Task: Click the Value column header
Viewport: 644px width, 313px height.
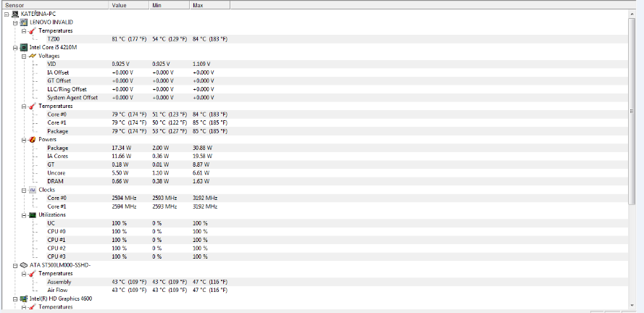Action: (129, 5)
